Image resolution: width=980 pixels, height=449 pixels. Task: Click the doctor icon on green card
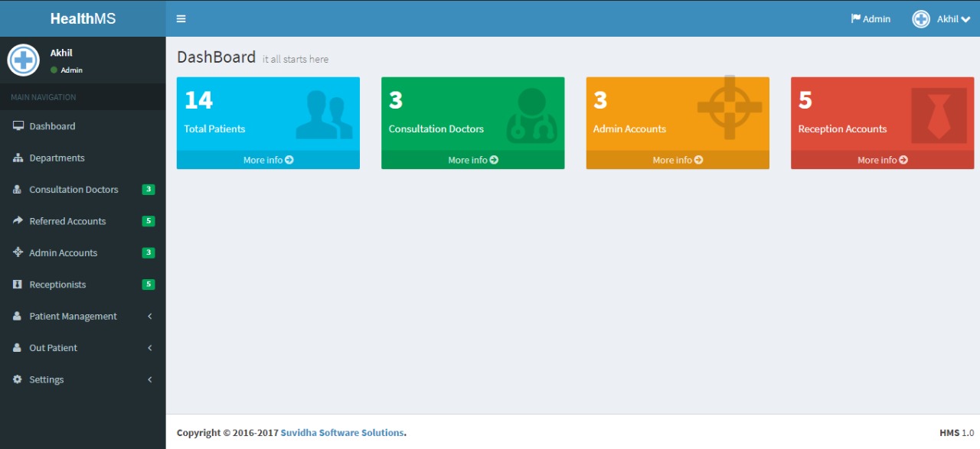[531, 116]
